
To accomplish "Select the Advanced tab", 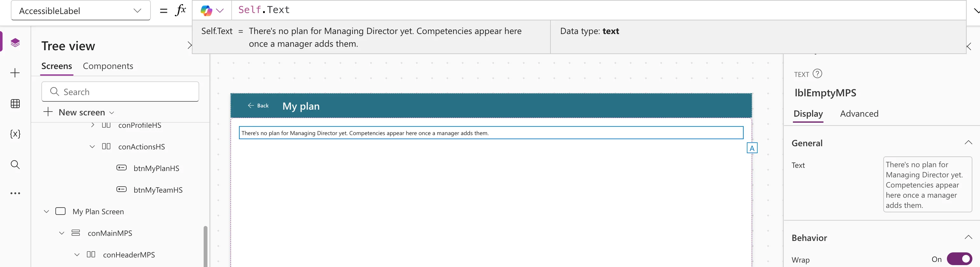I will pos(859,113).
